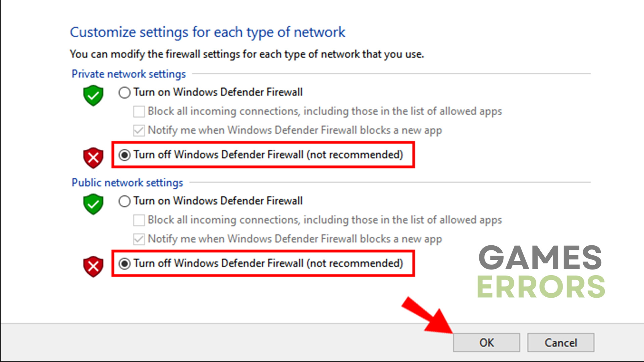
Task: Click the Private network settings heading
Action: (x=129, y=74)
